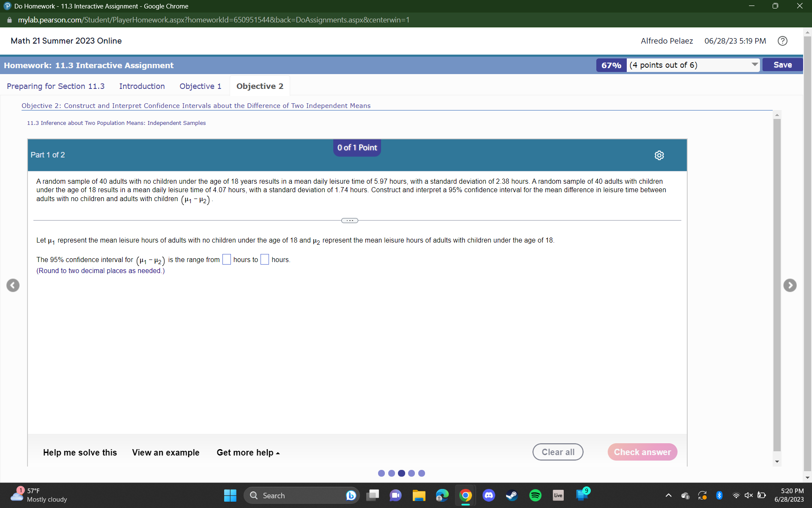The width and height of the screenshot is (812, 508).
Task: Switch to the Objective 1 tab
Action: [x=200, y=86]
